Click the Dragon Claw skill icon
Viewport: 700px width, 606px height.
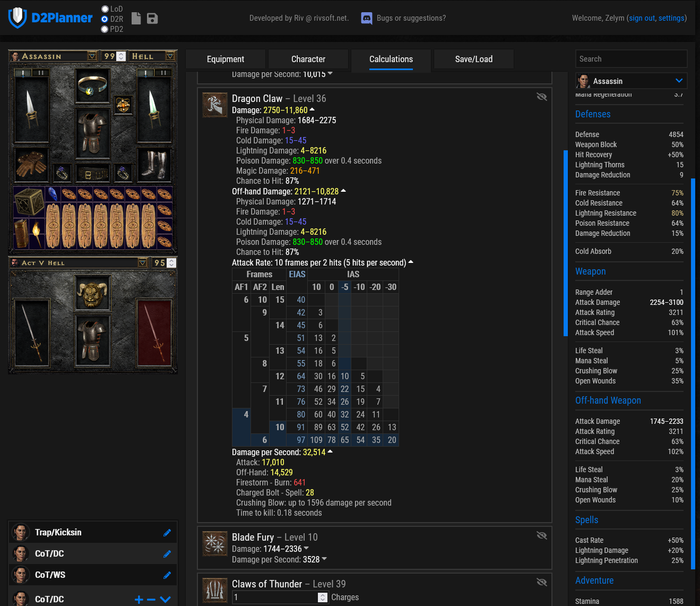point(215,105)
